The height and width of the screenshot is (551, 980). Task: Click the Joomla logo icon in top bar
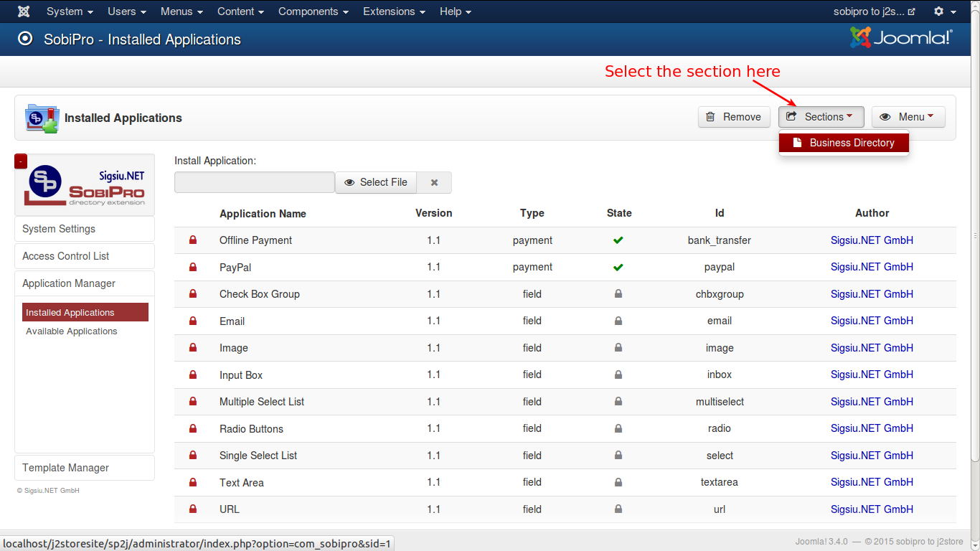[x=24, y=11]
